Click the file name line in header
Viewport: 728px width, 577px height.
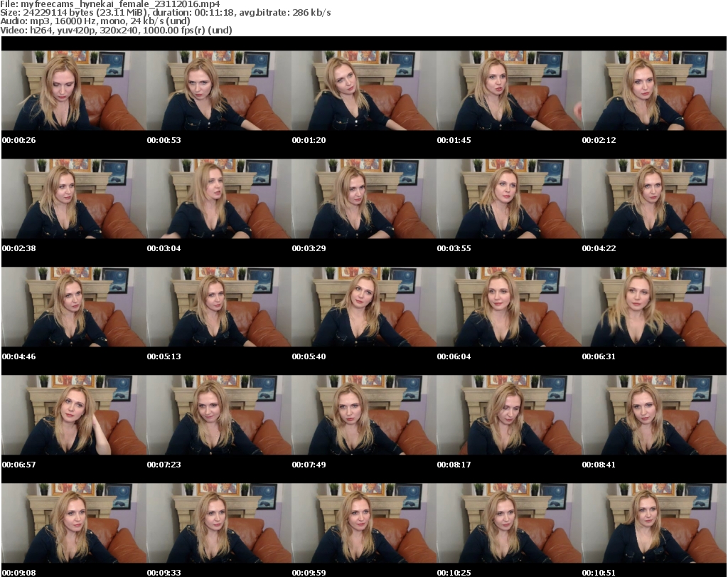pyautogui.click(x=110, y=4)
